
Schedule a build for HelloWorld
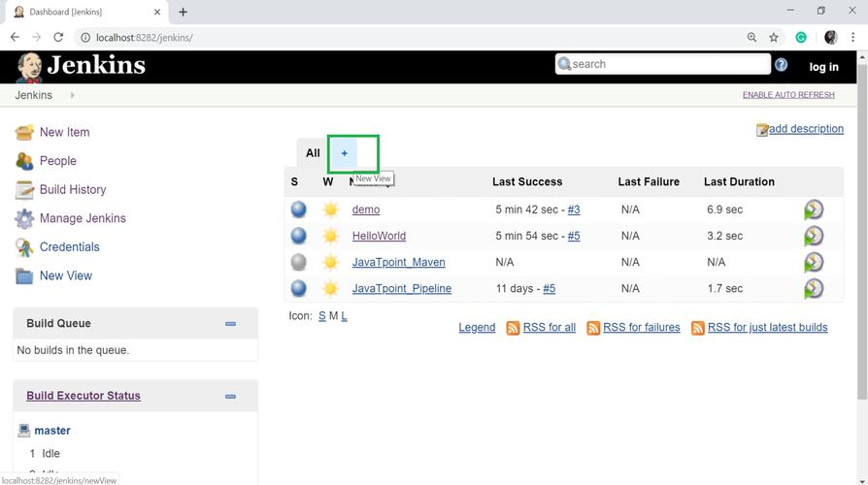tap(814, 236)
